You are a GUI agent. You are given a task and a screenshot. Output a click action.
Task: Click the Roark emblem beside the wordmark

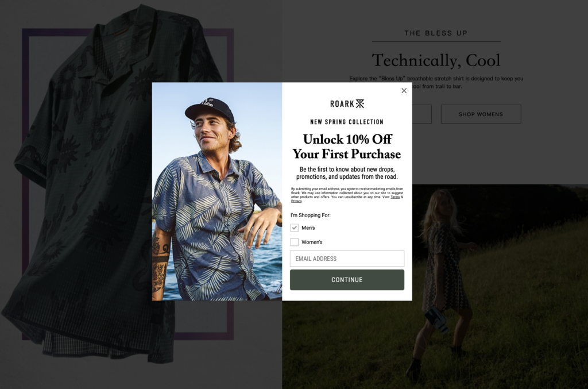tap(360, 103)
